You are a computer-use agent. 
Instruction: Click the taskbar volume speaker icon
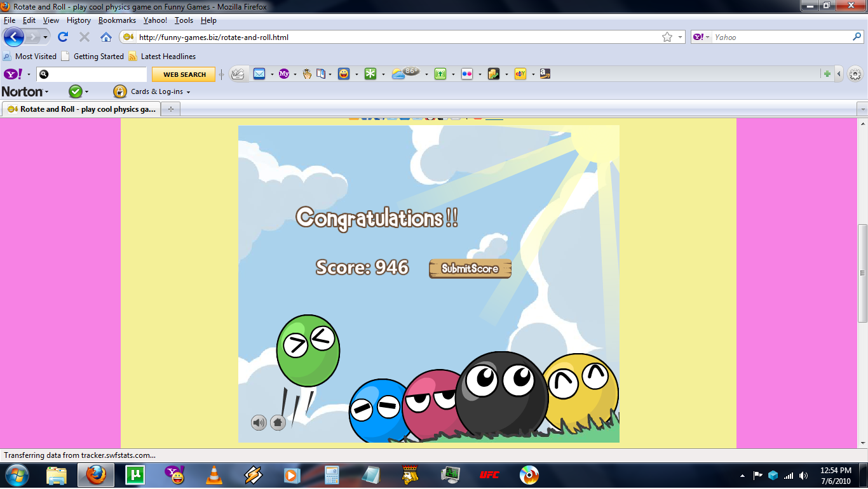click(x=804, y=475)
